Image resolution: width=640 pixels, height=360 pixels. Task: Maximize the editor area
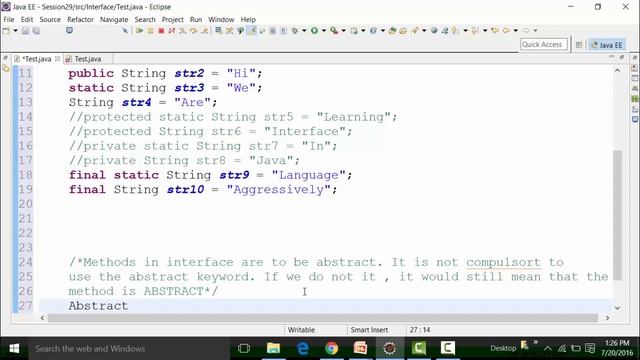pyautogui.click(x=622, y=57)
